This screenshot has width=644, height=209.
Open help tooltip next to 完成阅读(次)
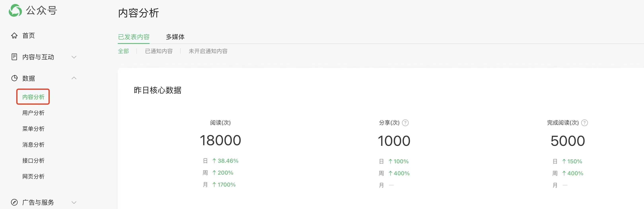(585, 123)
